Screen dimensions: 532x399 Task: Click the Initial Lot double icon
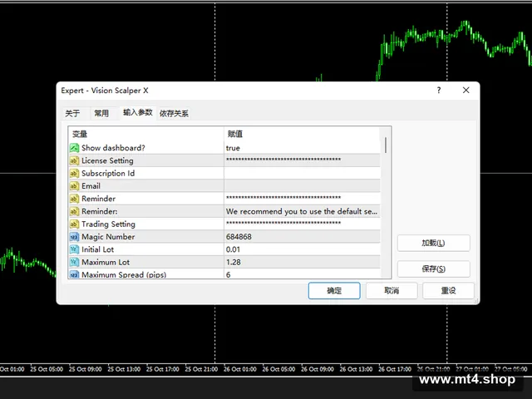pos(74,249)
